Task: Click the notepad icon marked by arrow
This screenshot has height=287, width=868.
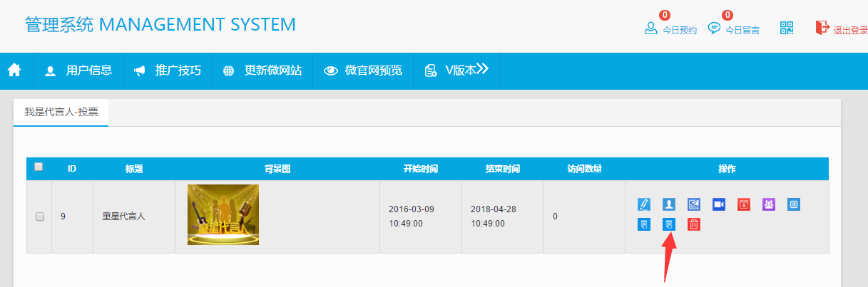Action: click(669, 224)
